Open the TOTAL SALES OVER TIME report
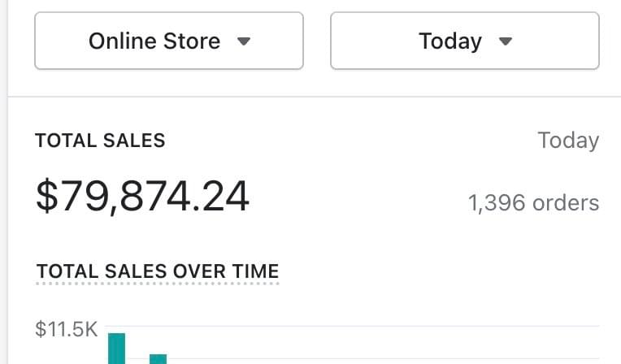 pyautogui.click(x=158, y=271)
